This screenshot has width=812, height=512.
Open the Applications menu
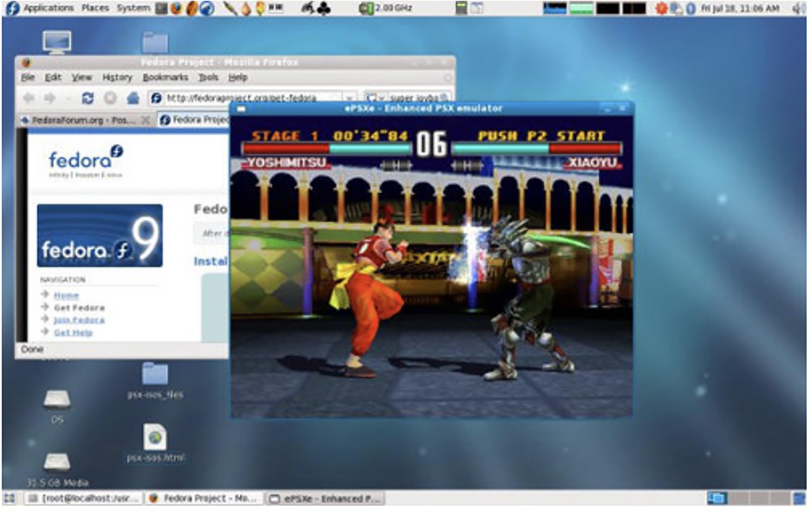pyautogui.click(x=48, y=8)
